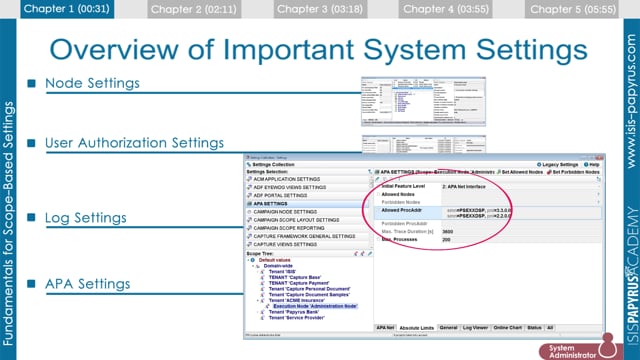Click Set Forbidden Nodes button
Screen dimensions: 640x360
[573, 172]
